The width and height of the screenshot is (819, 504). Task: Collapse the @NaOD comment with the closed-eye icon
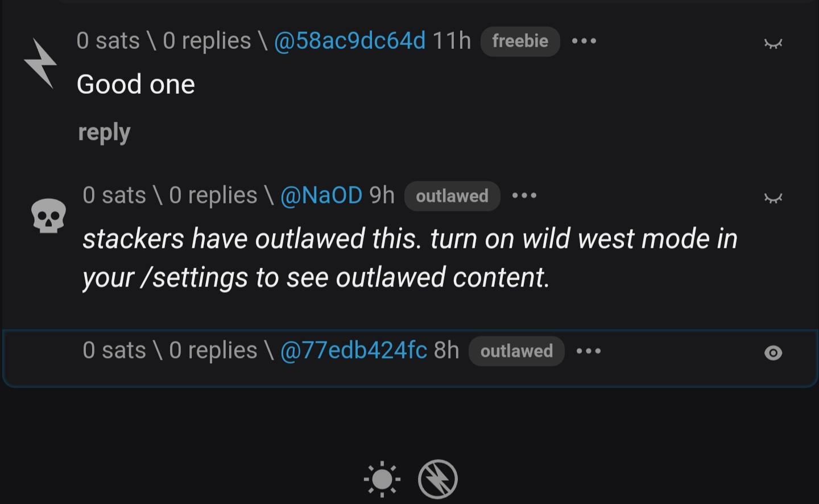pyautogui.click(x=773, y=198)
